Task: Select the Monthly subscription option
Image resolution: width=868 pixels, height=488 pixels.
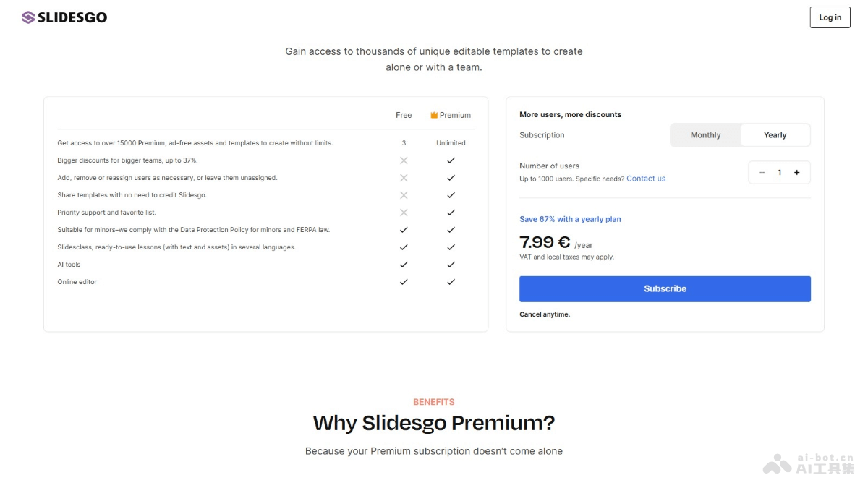Action: tap(705, 134)
